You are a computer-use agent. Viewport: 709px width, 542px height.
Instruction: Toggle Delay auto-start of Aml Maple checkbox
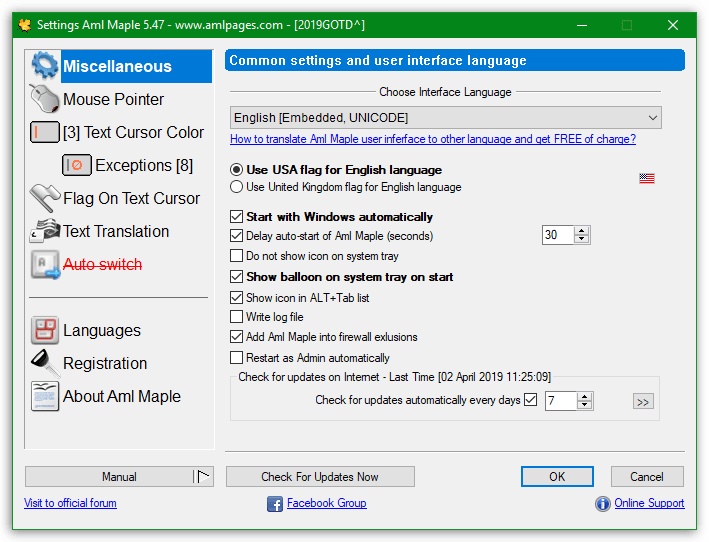[236, 236]
